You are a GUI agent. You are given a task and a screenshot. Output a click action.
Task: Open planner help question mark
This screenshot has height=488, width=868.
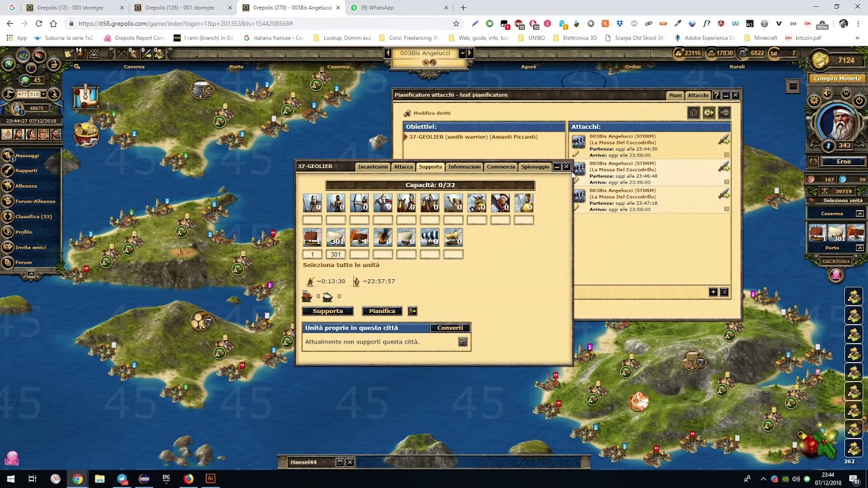[x=716, y=96]
